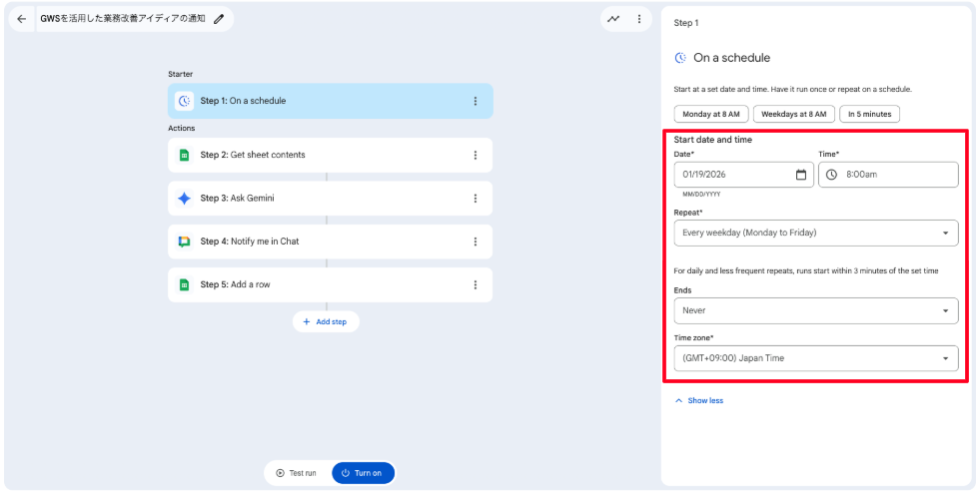Open Step 4 three-dot options menu
The width and height of the screenshot is (980, 495).
point(476,242)
